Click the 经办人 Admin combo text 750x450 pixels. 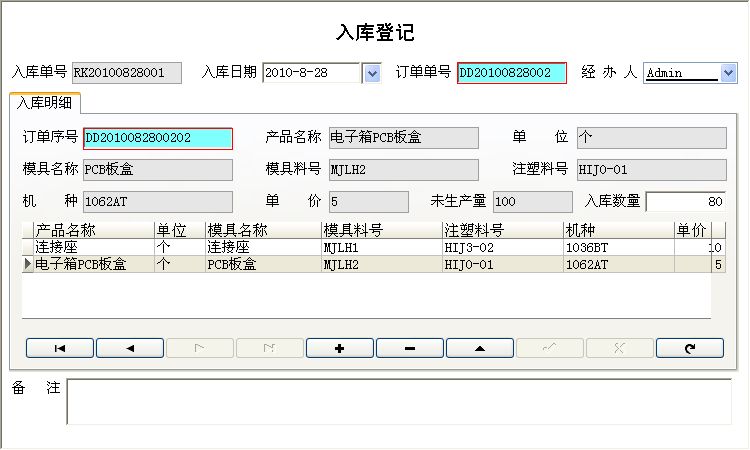681,73
